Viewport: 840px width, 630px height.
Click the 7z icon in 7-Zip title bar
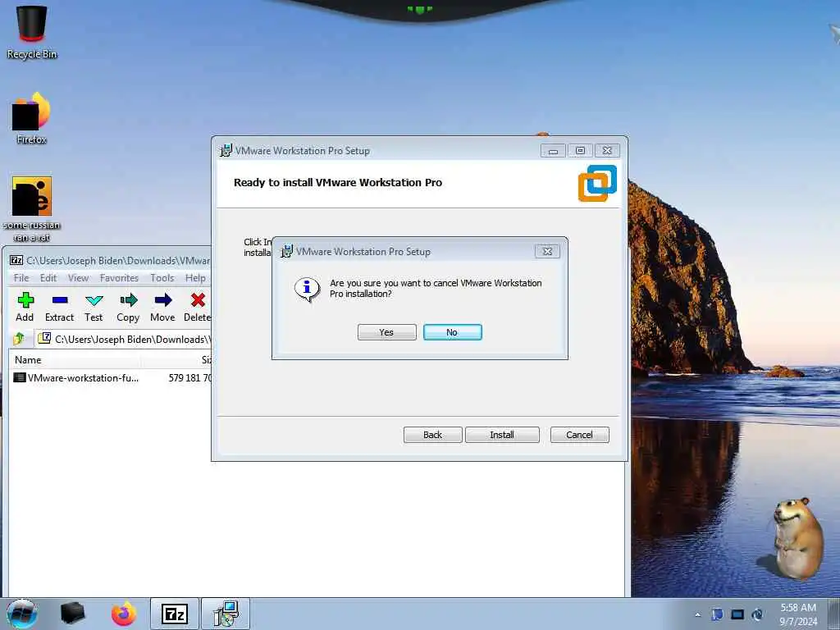click(16, 260)
